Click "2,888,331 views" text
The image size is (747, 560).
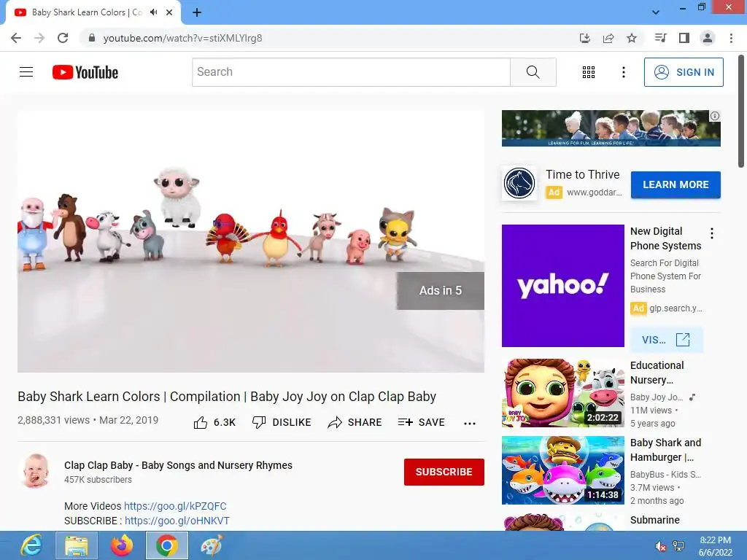(x=53, y=420)
